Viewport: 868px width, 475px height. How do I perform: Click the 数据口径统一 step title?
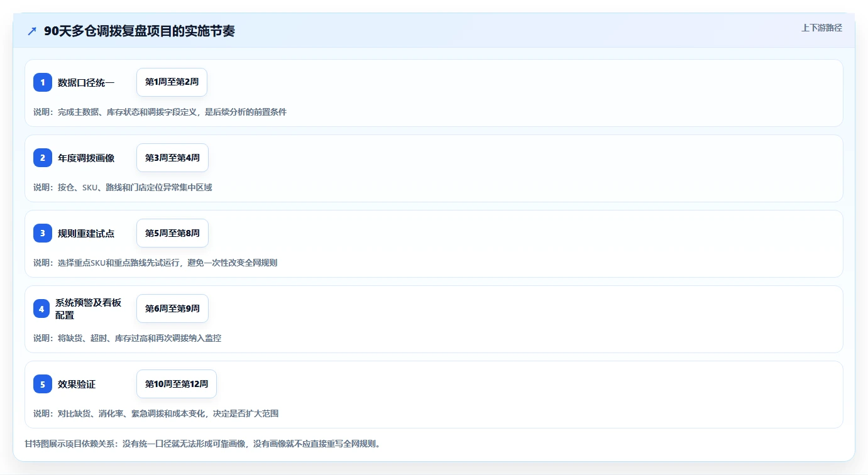[x=86, y=82]
